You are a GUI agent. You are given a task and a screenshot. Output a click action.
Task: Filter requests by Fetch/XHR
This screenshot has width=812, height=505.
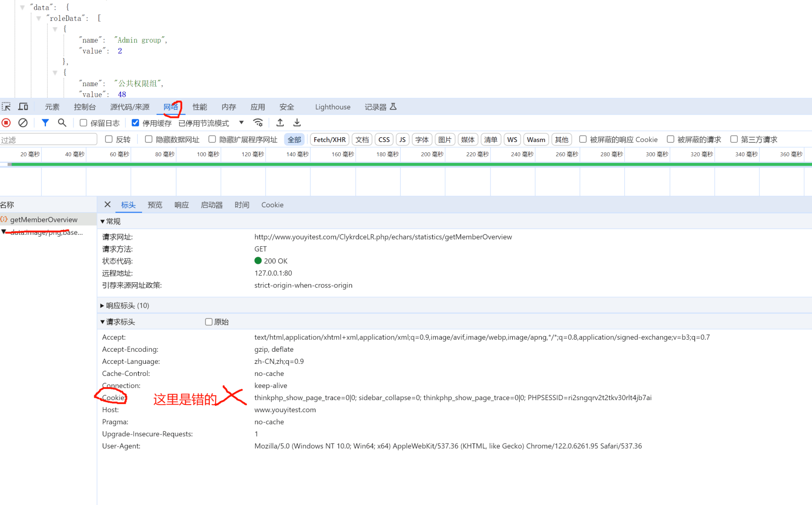point(330,140)
